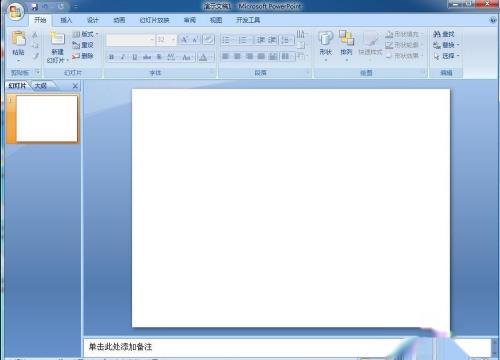500x360 pixels.
Task: Open the 剪贴板 dialog launcher
Action: pos(38,72)
